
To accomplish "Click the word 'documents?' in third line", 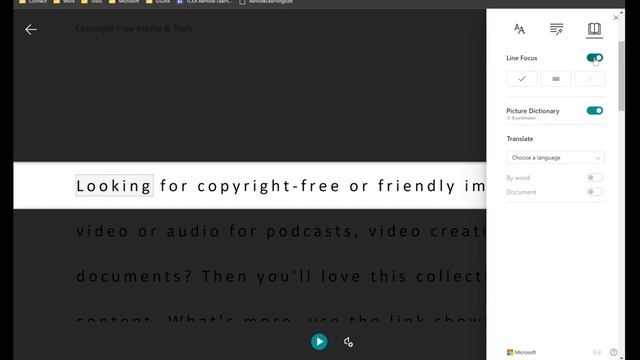I will (134, 276).
